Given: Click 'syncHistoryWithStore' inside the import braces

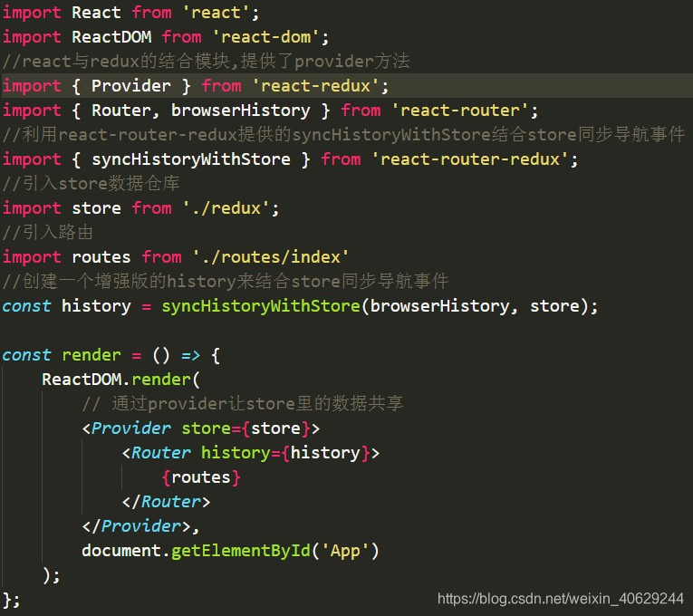Looking at the screenshot, I should point(191,159).
